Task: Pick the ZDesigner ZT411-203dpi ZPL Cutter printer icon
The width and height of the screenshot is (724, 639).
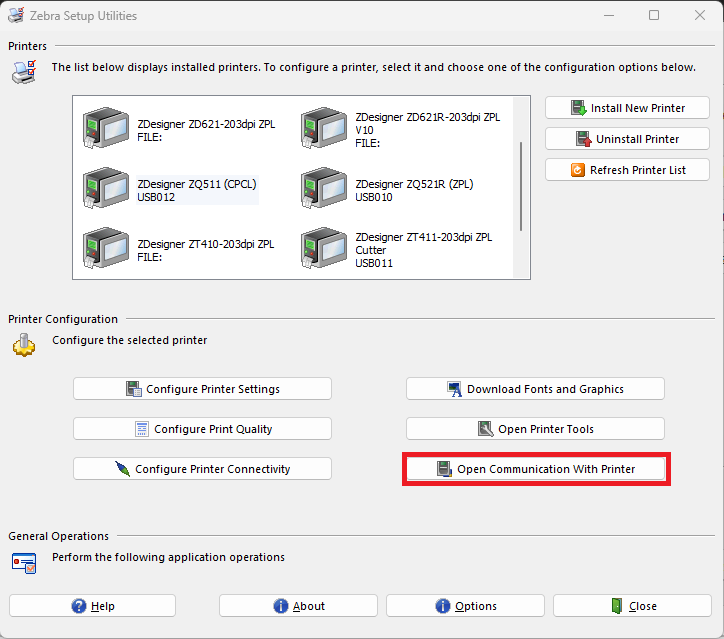Action: pyautogui.click(x=324, y=250)
